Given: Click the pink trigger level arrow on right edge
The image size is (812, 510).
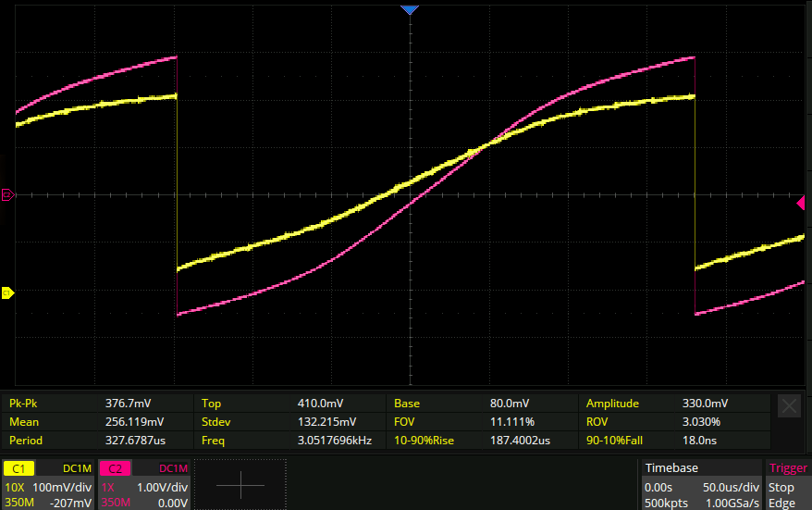Looking at the screenshot, I should tap(800, 203).
